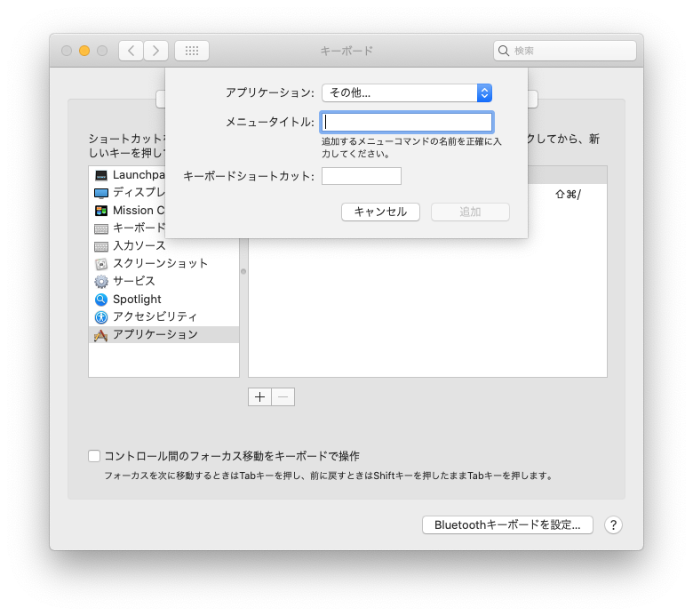This screenshot has width=693, height=616.
Task: Click the search magnifier icon
Action: [504, 51]
